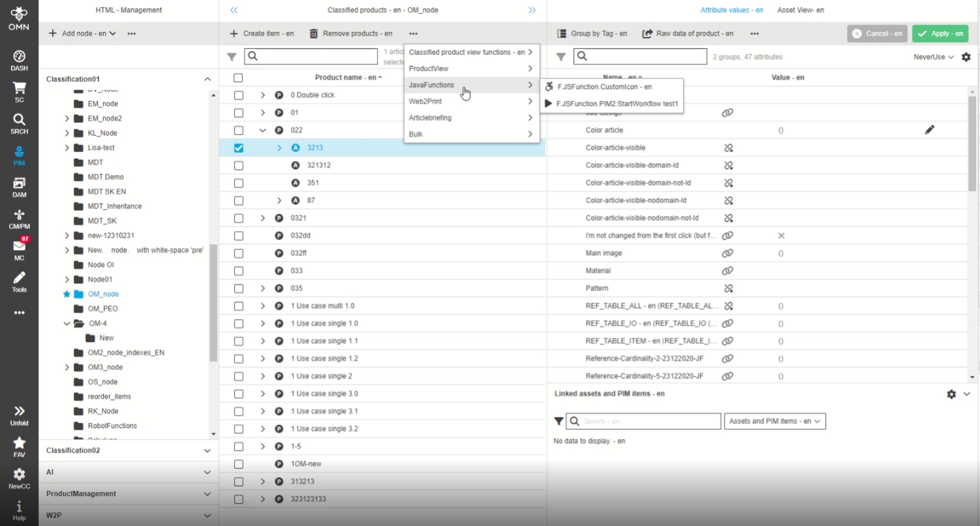The height and width of the screenshot is (526, 980).
Task: Check the box for 0 Double click
Action: 238,95
